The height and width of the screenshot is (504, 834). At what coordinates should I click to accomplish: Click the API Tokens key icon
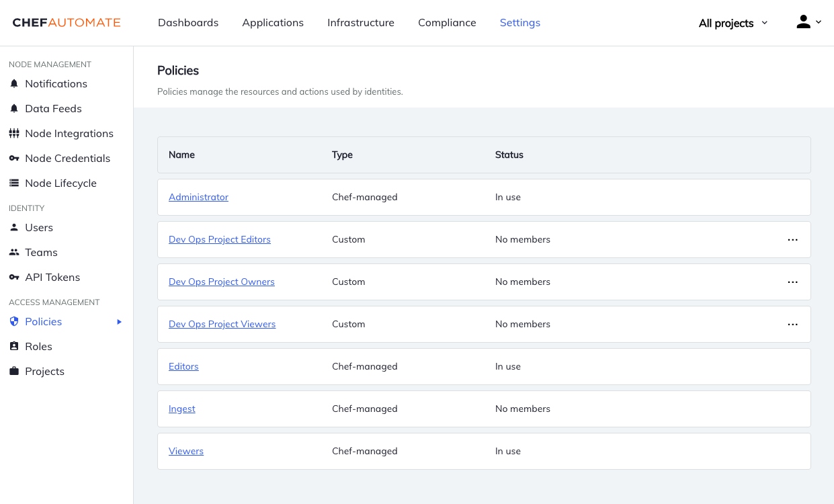[x=14, y=277]
